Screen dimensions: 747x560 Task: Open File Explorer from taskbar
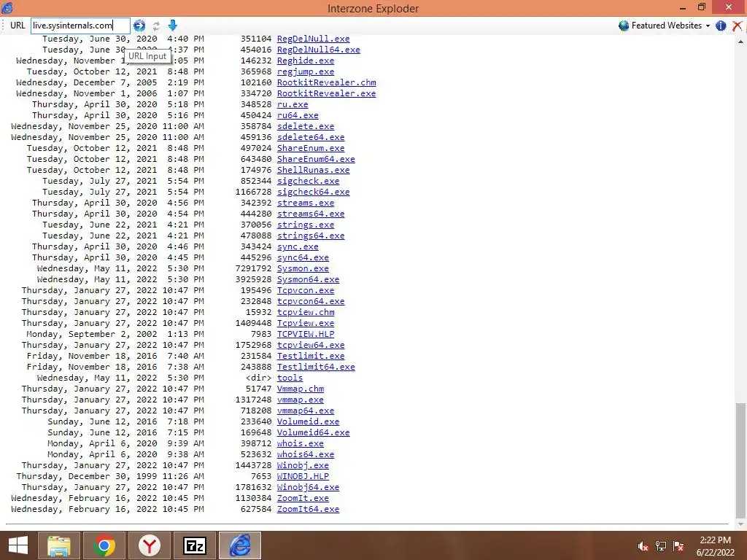click(x=58, y=545)
